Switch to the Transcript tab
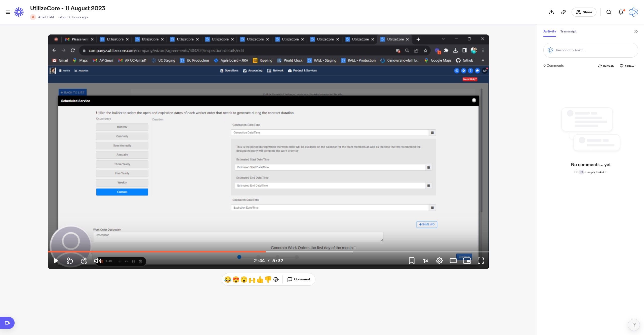Viewport: 644px width, 335px height. coord(568,31)
